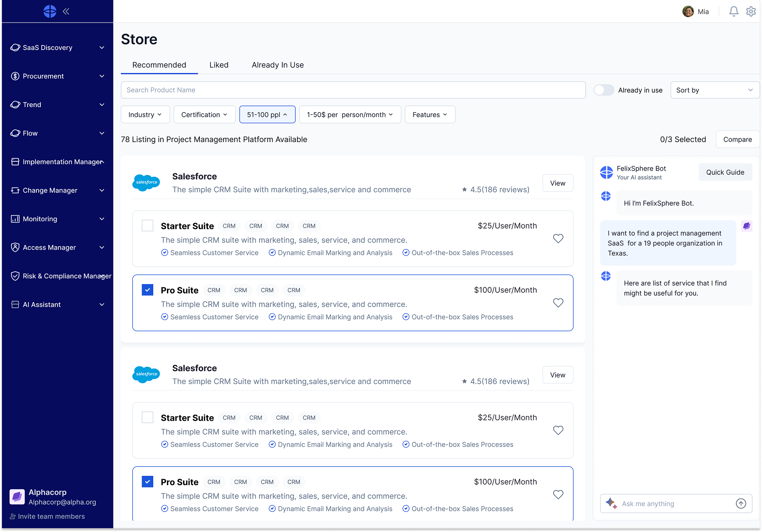The image size is (762, 532).
Task: Open the Industry filter dropdown
Action: click(145, 114)
